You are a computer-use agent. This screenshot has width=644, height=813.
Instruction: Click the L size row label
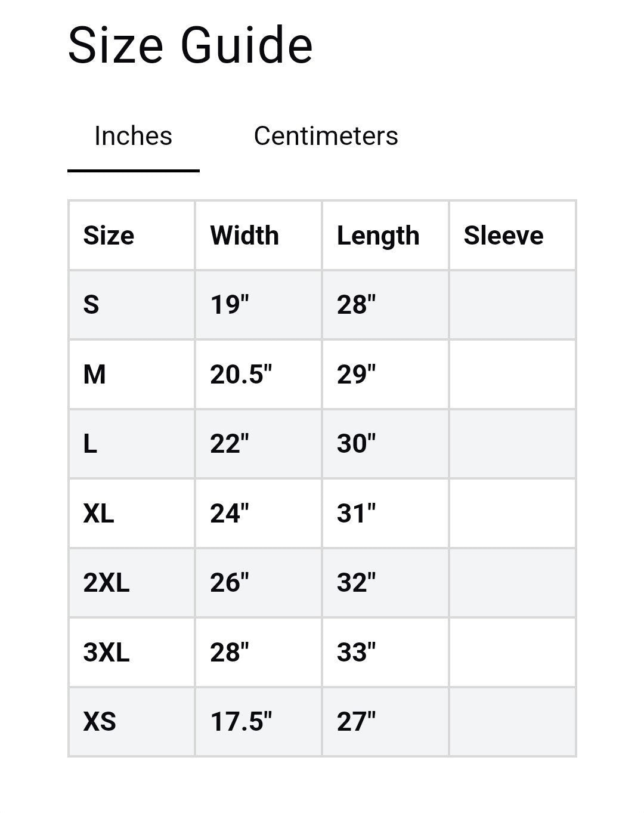click(x=90, y=444)
